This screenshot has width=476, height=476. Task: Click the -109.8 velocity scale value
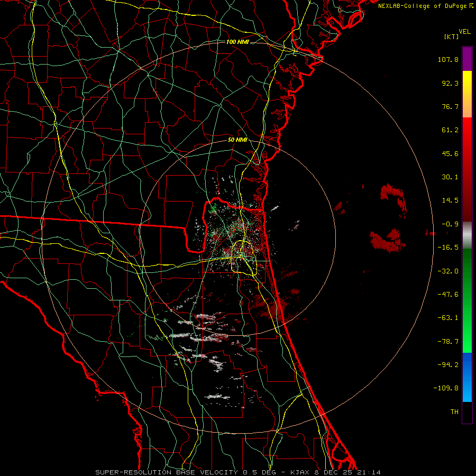(446, 388)
